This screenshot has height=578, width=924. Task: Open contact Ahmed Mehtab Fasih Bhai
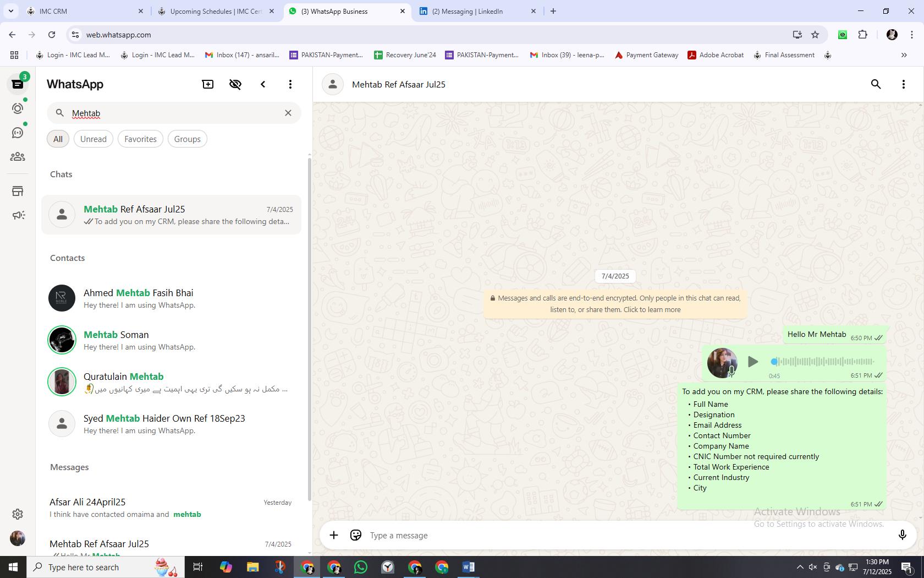172,298
